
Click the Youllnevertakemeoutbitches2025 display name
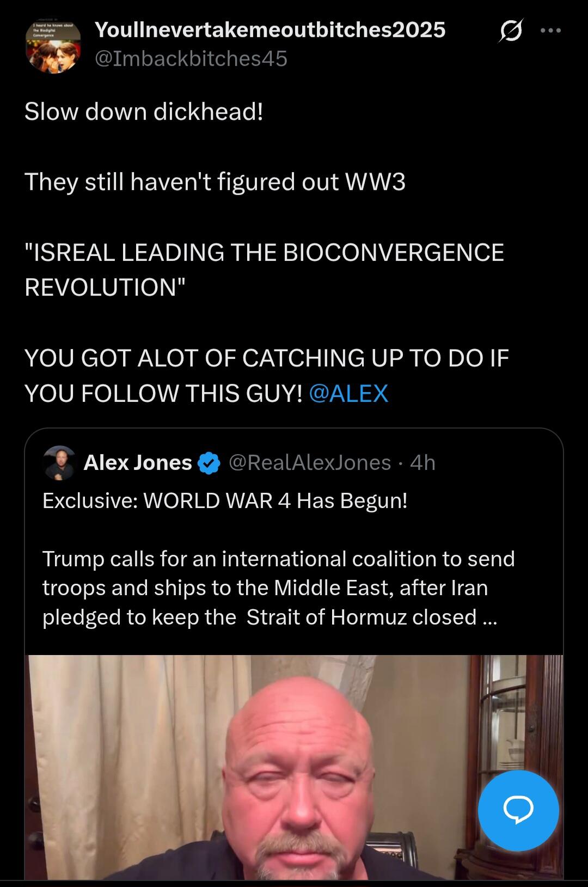click(270, 30)
